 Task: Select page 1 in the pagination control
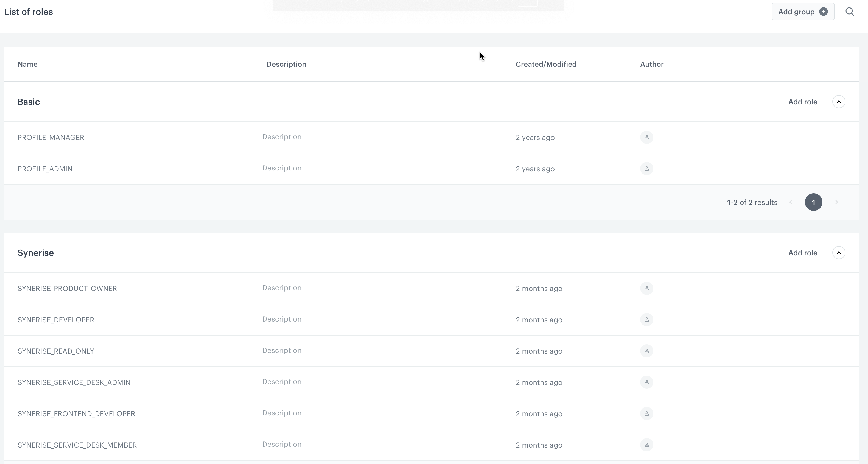813,202
